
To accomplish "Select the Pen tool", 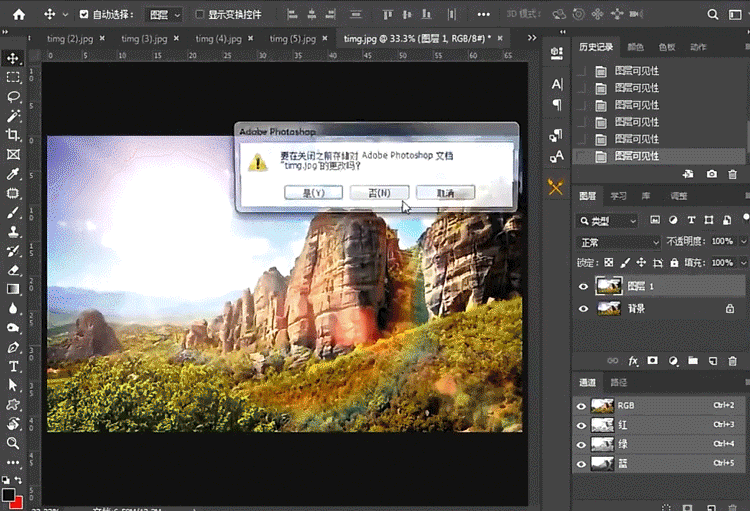I will 13,347.
